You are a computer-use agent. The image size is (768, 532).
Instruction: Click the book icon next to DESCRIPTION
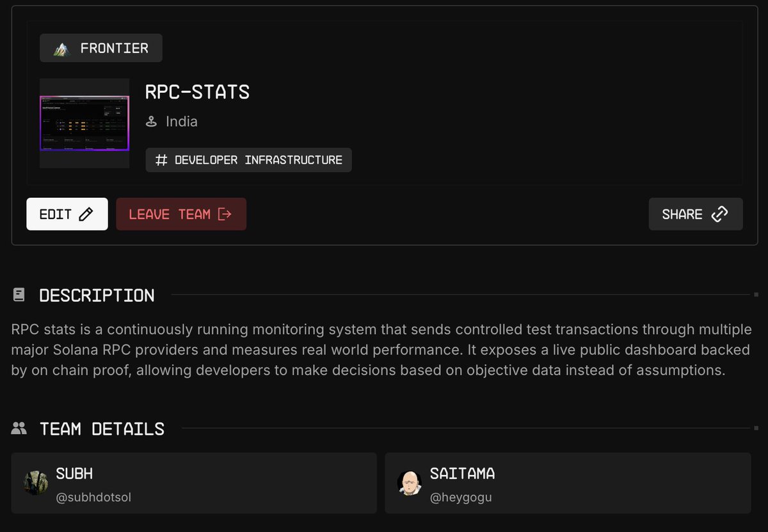tap(19, 295)
